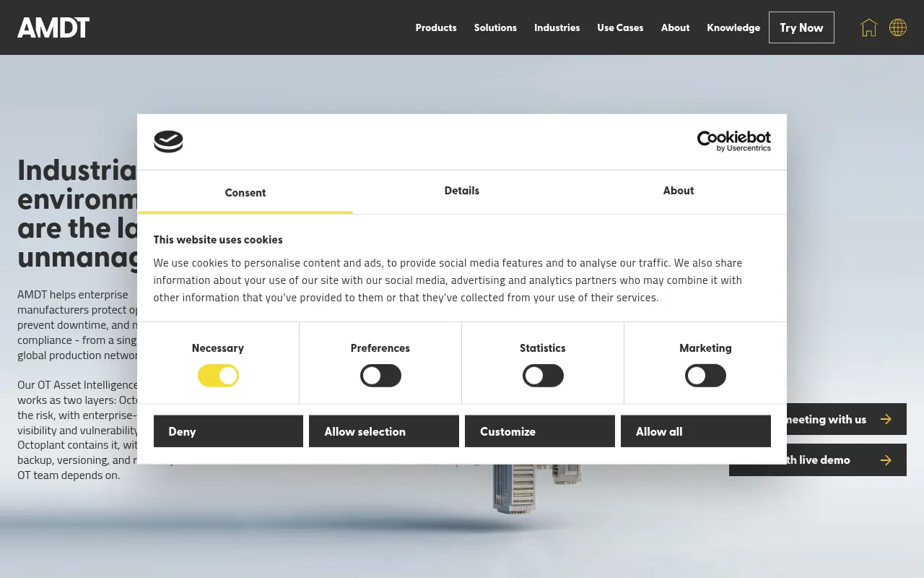
Task: Enable the Statistics cookies switch
Action: tap(543, 376)
